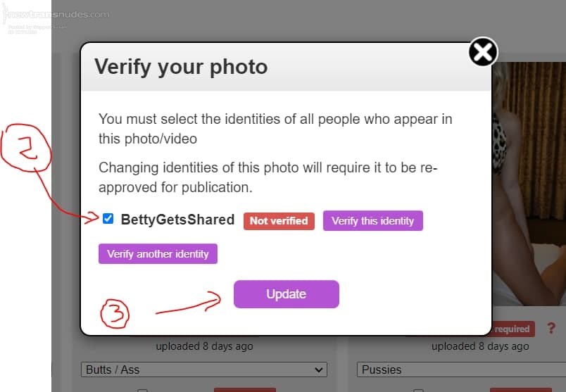Close the Verify your photo dialog
This screenshot has width=566, height=392.
(483, 51)
